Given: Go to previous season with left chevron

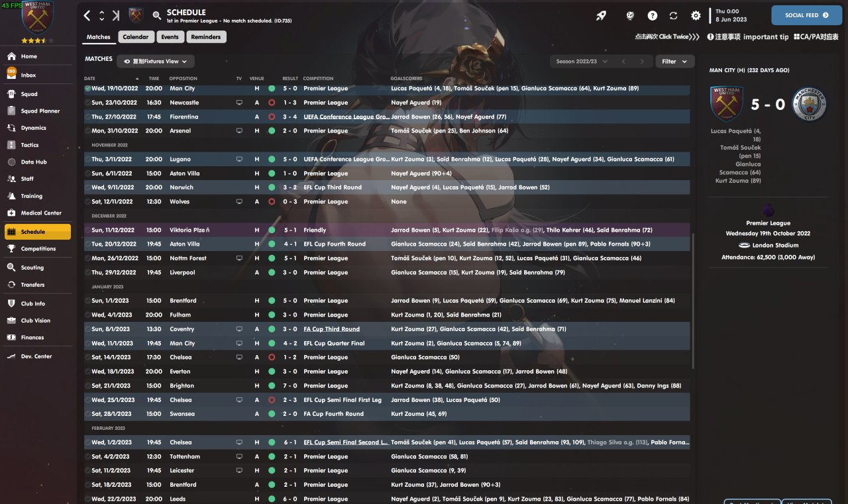Looking at the screenshot, I should click(623, 62).
